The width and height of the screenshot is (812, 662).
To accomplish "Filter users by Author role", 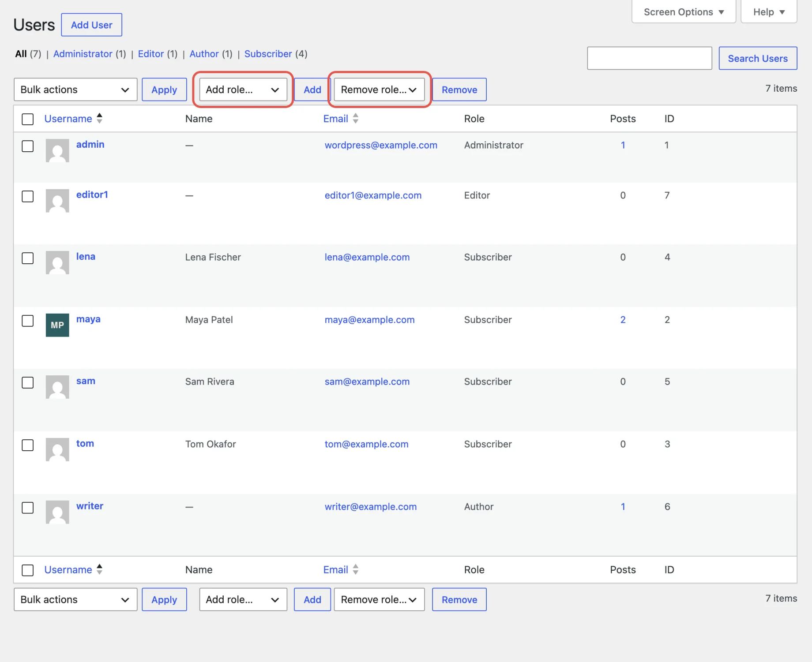I will click(204, 54).
